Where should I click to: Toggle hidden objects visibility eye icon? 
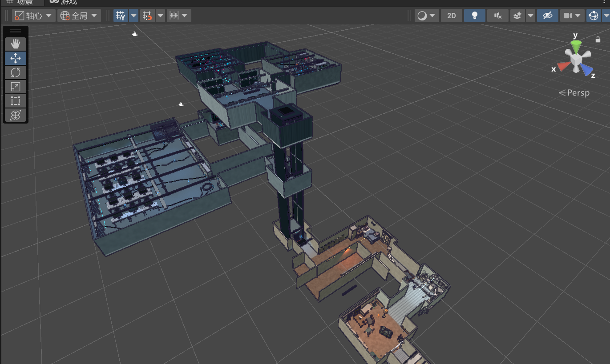point(548,16)
